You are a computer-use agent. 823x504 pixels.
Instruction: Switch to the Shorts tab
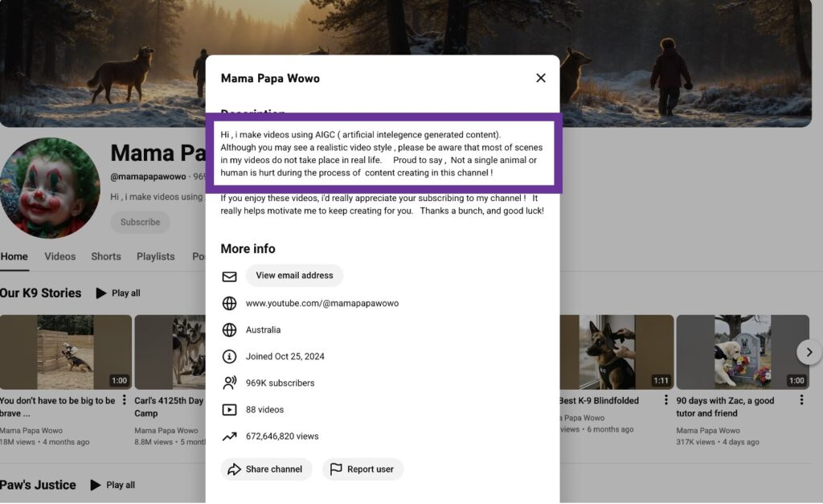[x=106, y=256]
